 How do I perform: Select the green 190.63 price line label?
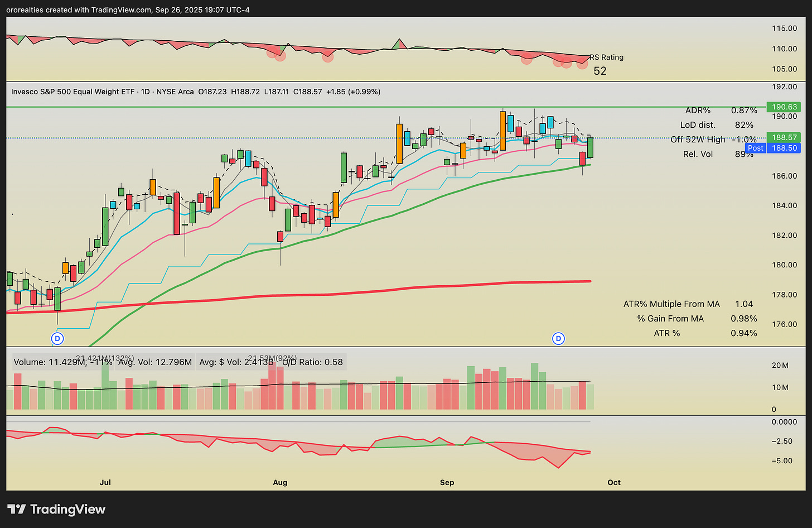point(785,107)
